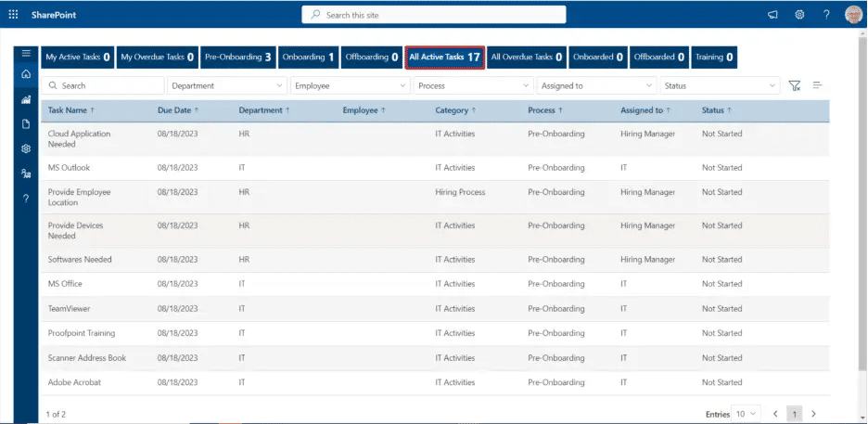Expand the Entries per page dropdown
The height and width of the screenshot is (424, 868).
[746, 413]
